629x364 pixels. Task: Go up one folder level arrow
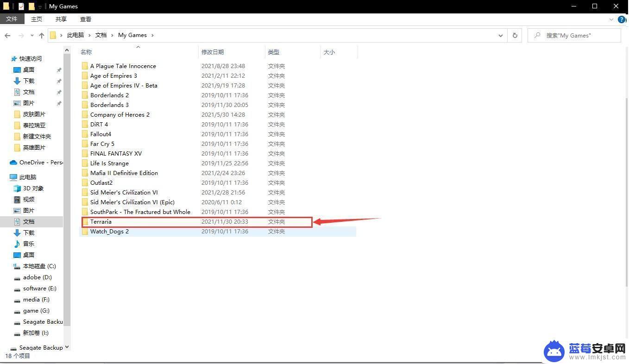coord(41,35)
